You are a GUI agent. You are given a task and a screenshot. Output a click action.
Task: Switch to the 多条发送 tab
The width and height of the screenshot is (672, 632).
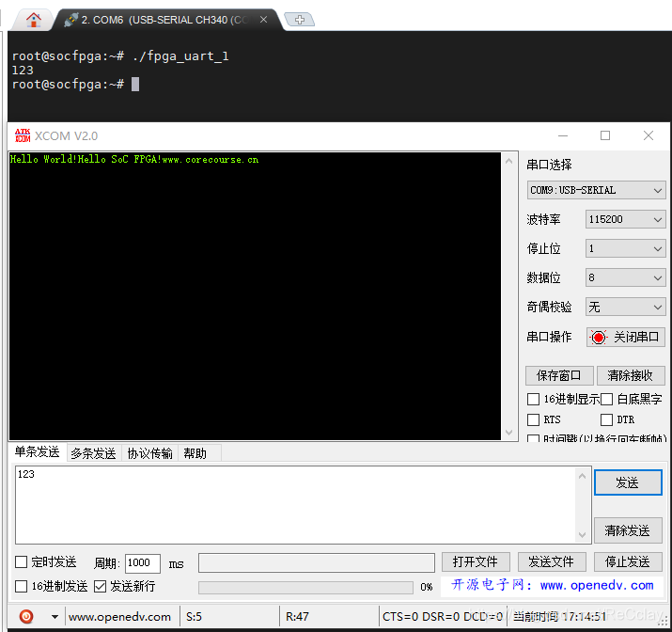[93, 453]
